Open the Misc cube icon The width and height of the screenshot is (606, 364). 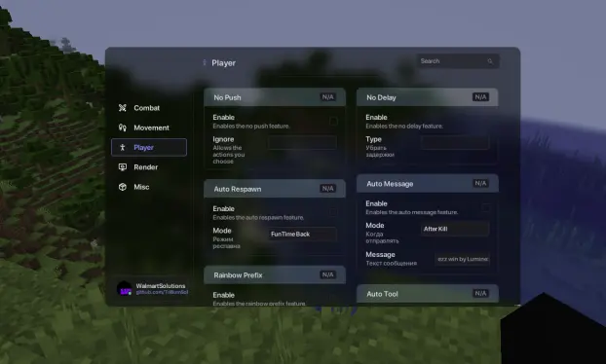(x=123, y=187)
